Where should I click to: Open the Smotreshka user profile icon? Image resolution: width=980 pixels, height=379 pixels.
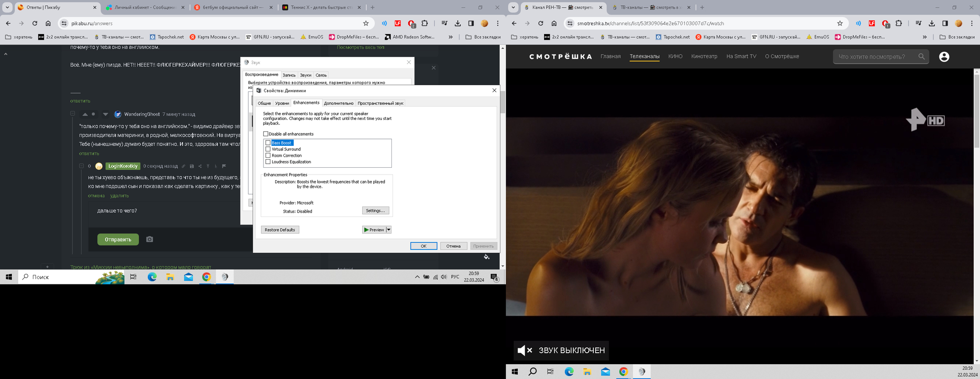(x=944, y=57)
